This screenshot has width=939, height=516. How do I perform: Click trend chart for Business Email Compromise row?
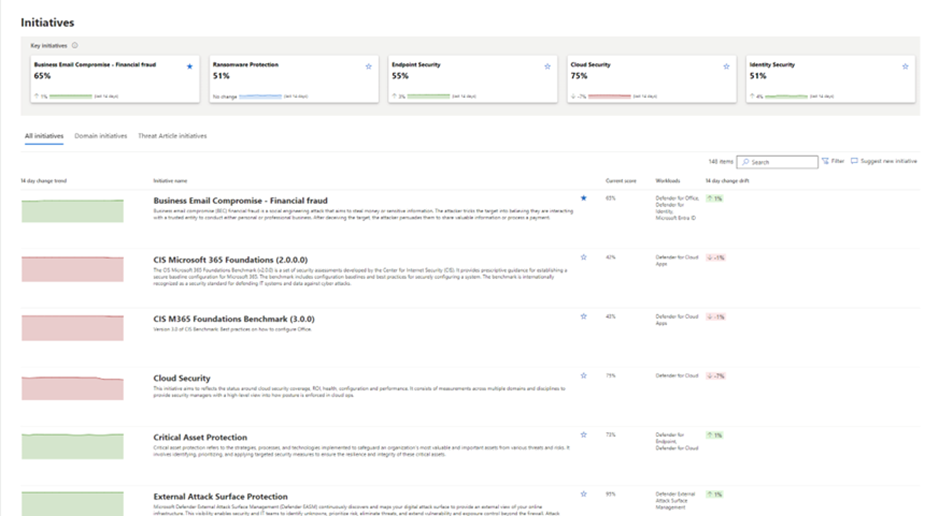point(72,211)
